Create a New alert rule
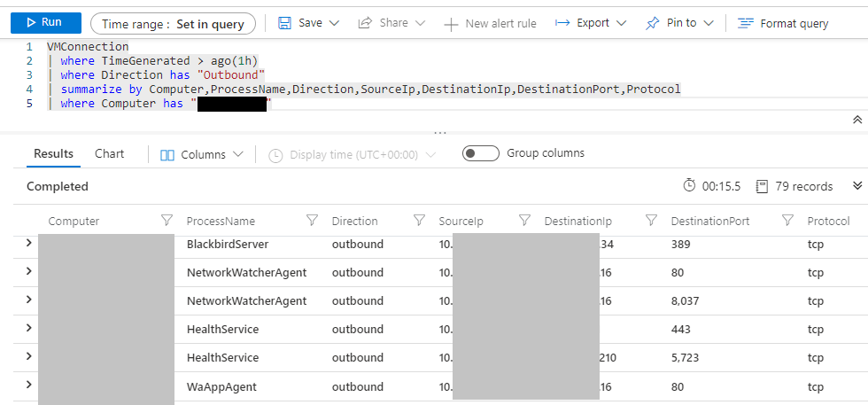This screenshot has height=405, width=868. 490,23
